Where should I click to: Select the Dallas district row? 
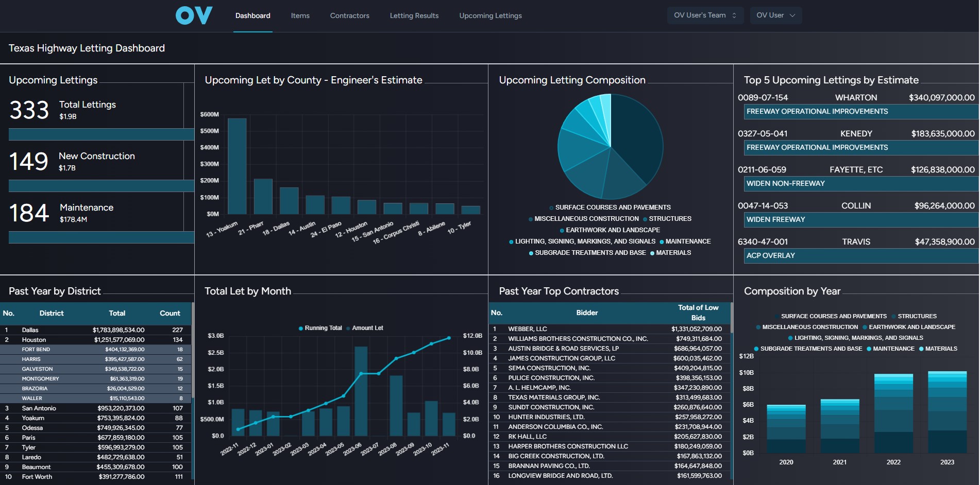(95, 330)
